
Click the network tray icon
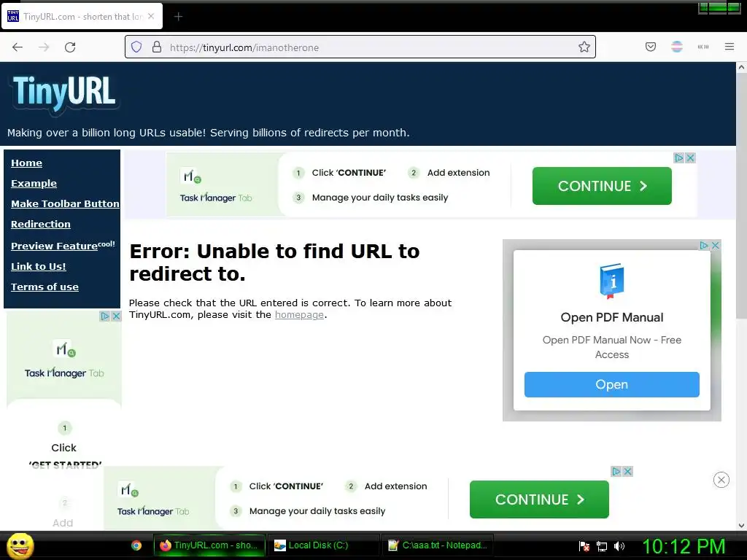pos(602,546)
